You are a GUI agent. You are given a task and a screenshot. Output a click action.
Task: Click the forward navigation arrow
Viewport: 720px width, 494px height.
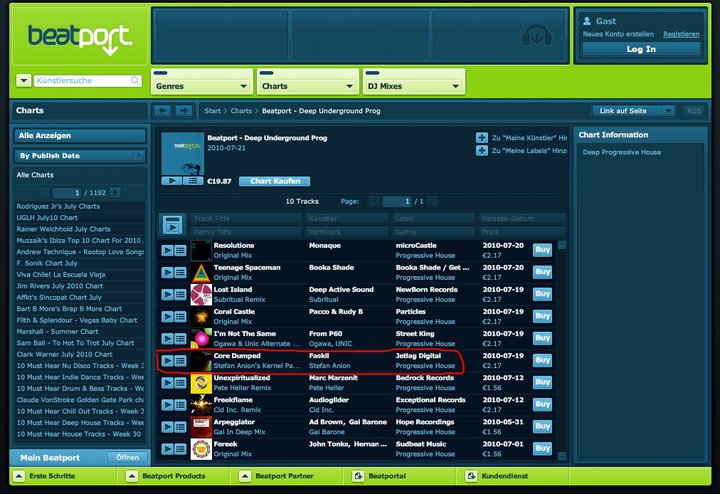184,110
